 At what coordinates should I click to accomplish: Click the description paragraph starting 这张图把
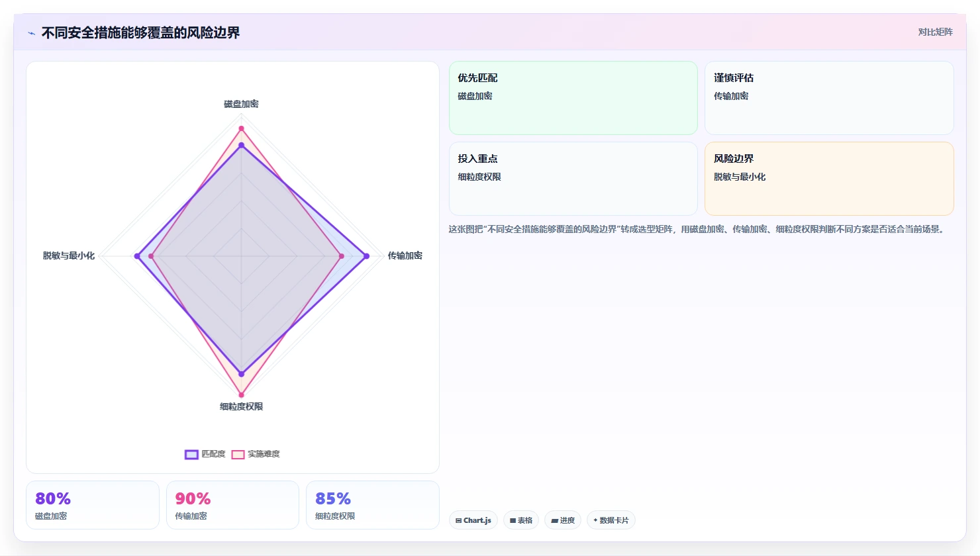pyautogui.click(x=697, y=229)
